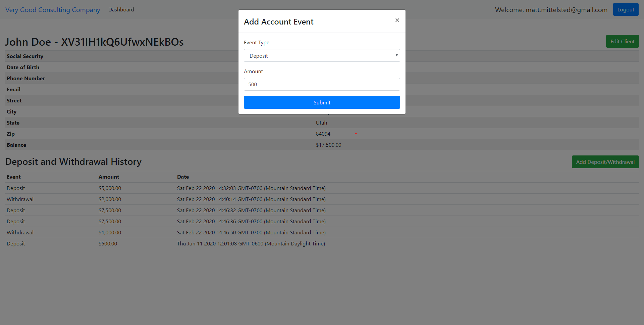Click the Date column header
Viewport: 644px width, 325px height.
pos(183,177)
